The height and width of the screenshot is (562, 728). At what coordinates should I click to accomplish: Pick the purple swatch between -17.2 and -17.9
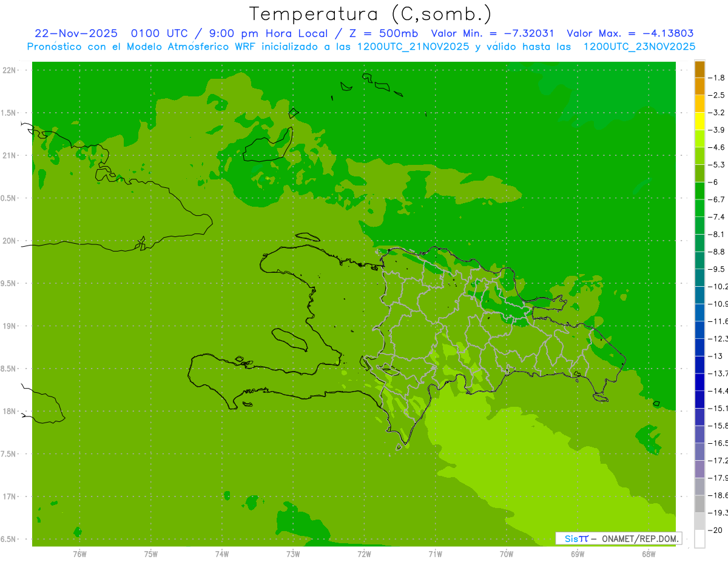tap(700, 469)
